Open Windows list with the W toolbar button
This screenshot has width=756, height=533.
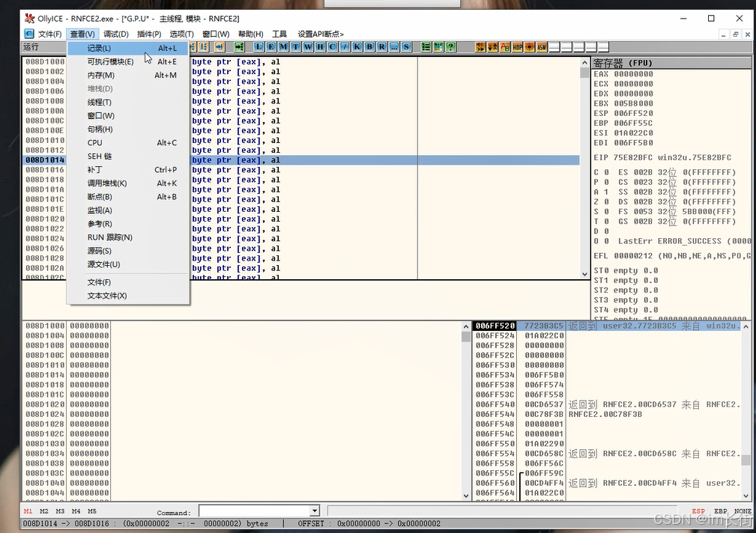click(x=308, y=46)
